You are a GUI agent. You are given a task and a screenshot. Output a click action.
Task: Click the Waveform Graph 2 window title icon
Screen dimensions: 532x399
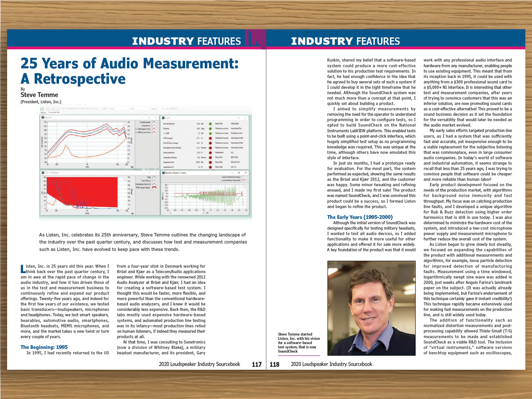click(164, 172)
